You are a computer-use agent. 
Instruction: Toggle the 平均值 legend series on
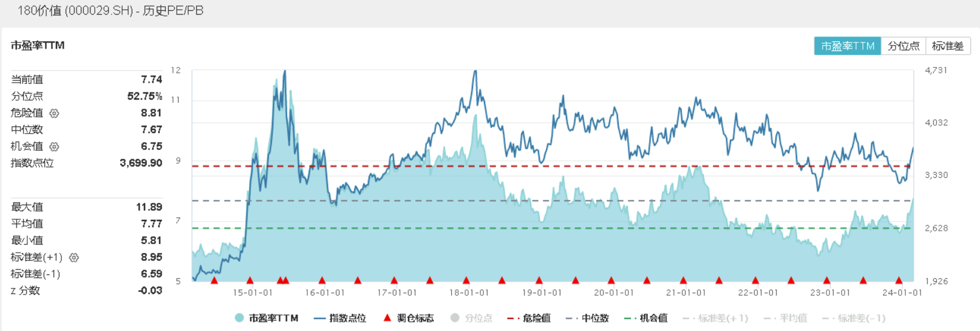[x=785, y=318]
